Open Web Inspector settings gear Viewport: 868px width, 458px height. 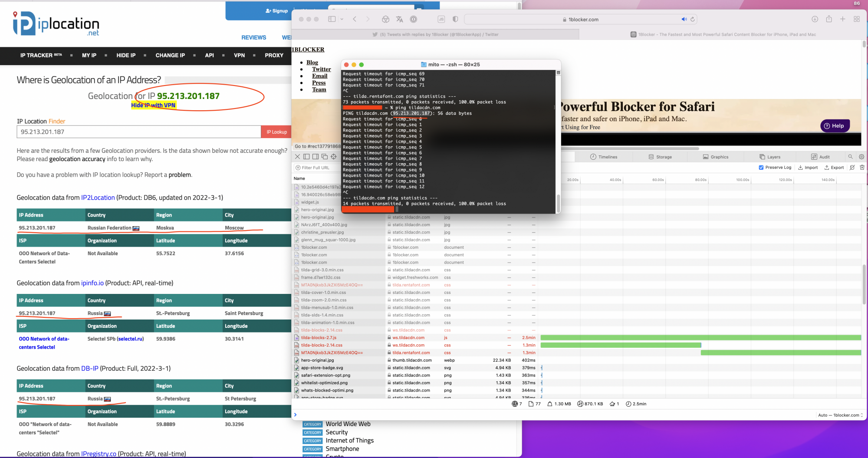coord(861,157)
